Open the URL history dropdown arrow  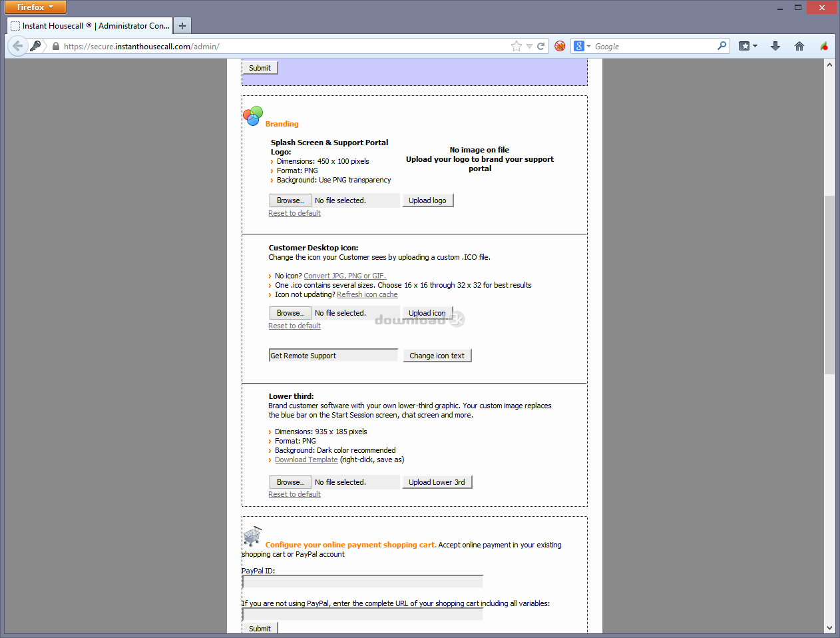(529, 47)
